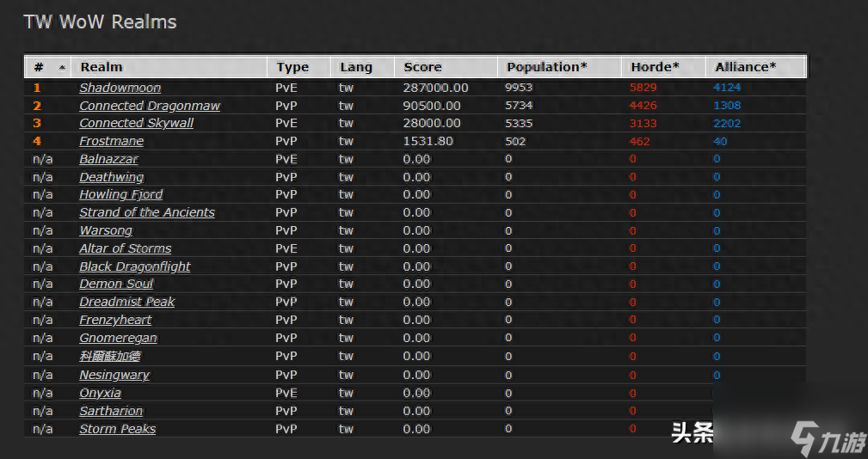Image resolution: width=868 pixels, height=459 pixels.
Task: Select Shadowmoon Horde count 5829
Action: (643, 88)
